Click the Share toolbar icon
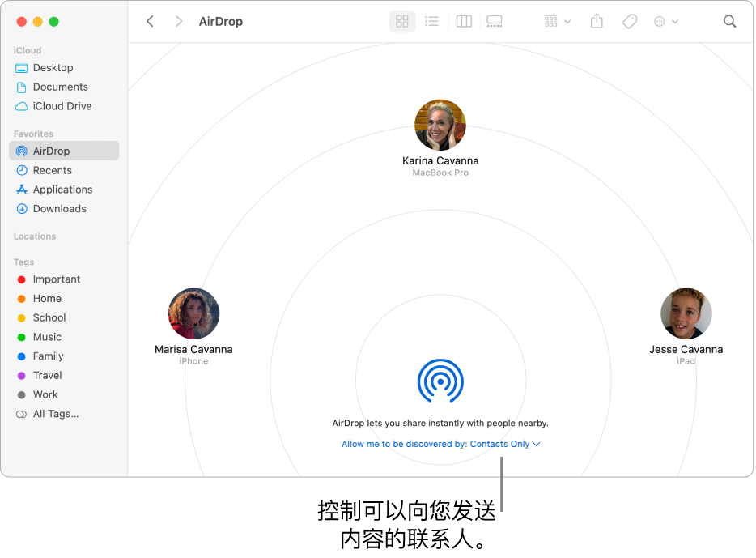756x558 pixels. tap(597, 21)
